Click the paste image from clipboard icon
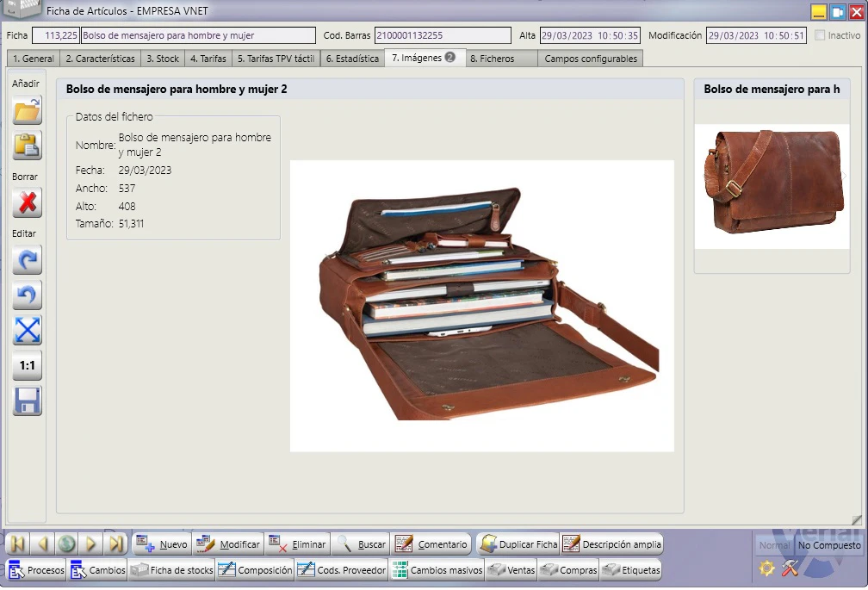The width and height of the screenshot is (868, 590). (x=28, y=146)
